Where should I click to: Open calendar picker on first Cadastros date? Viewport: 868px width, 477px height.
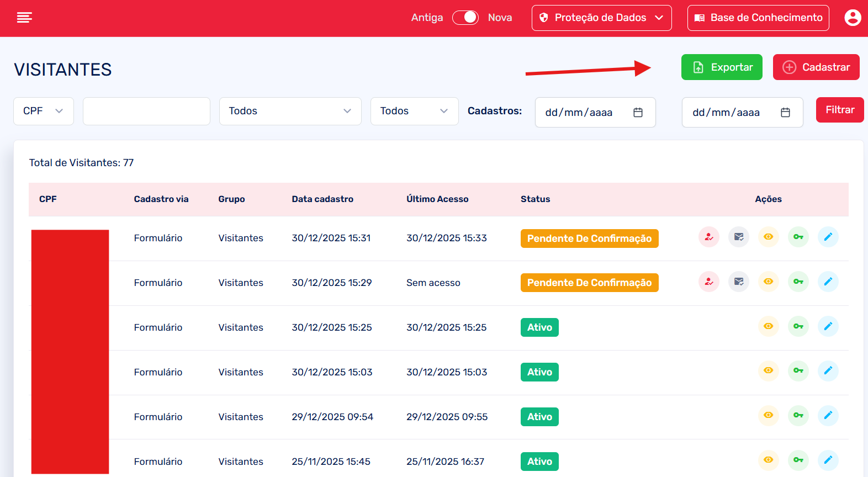click(x=638, y=113)
